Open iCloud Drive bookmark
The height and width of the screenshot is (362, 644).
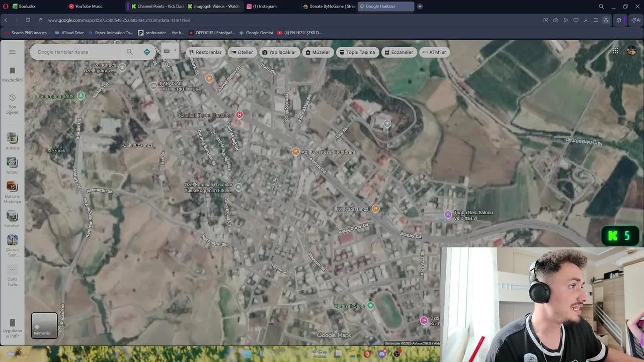point(69,33)
